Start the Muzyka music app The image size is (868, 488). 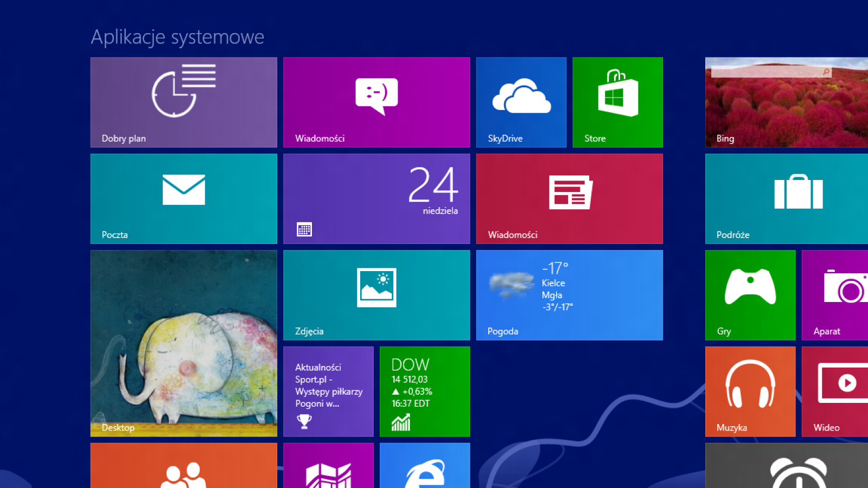pos(750,391)
